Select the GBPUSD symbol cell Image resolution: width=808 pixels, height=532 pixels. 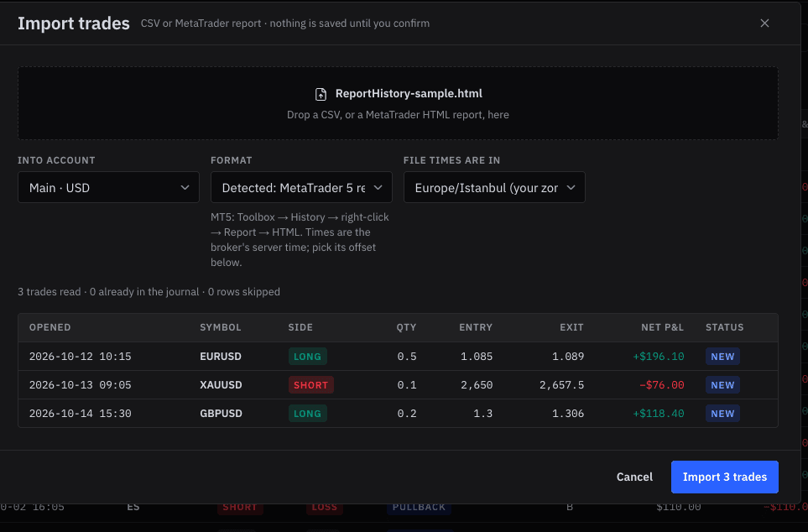tap(221, 414)
